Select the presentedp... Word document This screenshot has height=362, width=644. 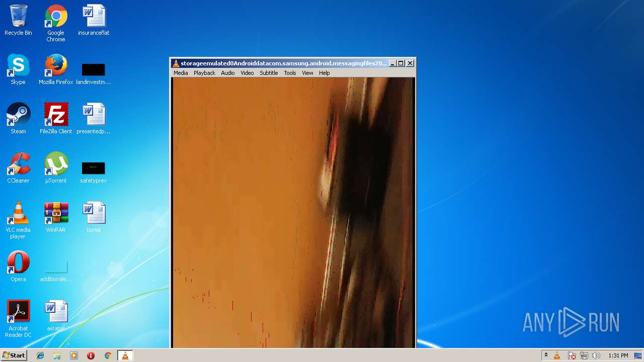94,119
